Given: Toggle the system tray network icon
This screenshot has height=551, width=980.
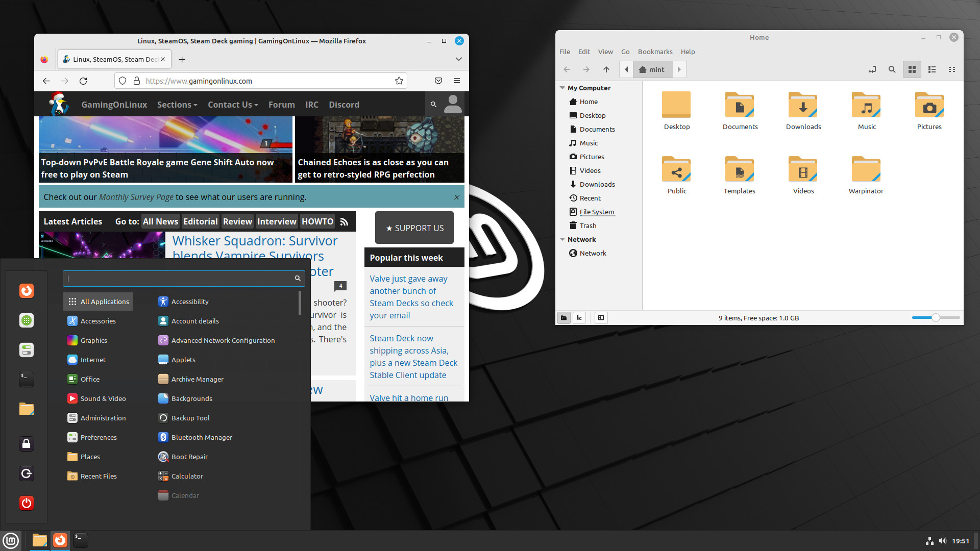Looking at the screenshot, I should tap(929, 540).
